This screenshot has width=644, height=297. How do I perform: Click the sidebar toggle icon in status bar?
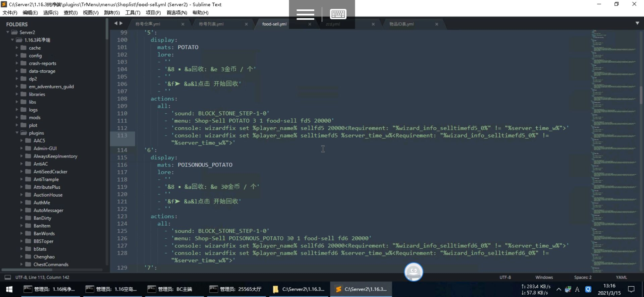7,277
